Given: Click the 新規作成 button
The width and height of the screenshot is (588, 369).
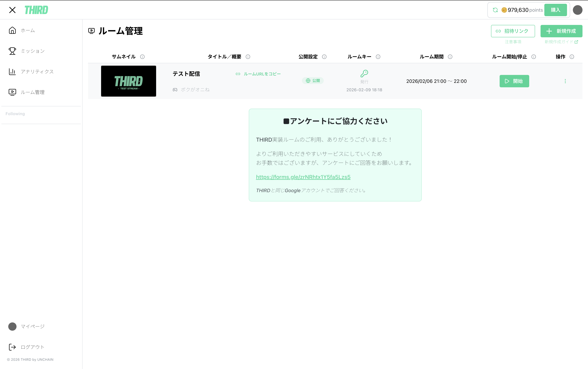Looking at the screenshot, I should pos(561,31).
